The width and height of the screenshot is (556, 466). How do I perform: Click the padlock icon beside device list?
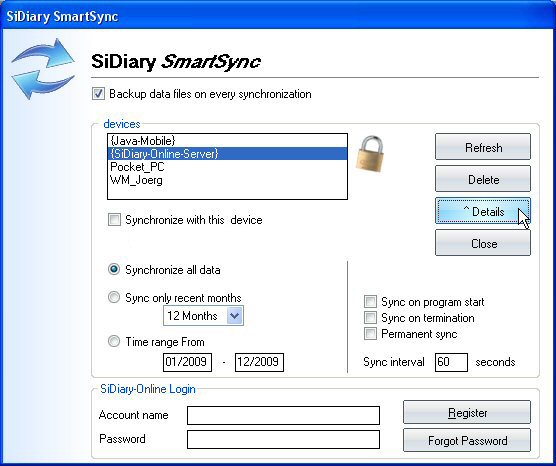tap(370, 154)
